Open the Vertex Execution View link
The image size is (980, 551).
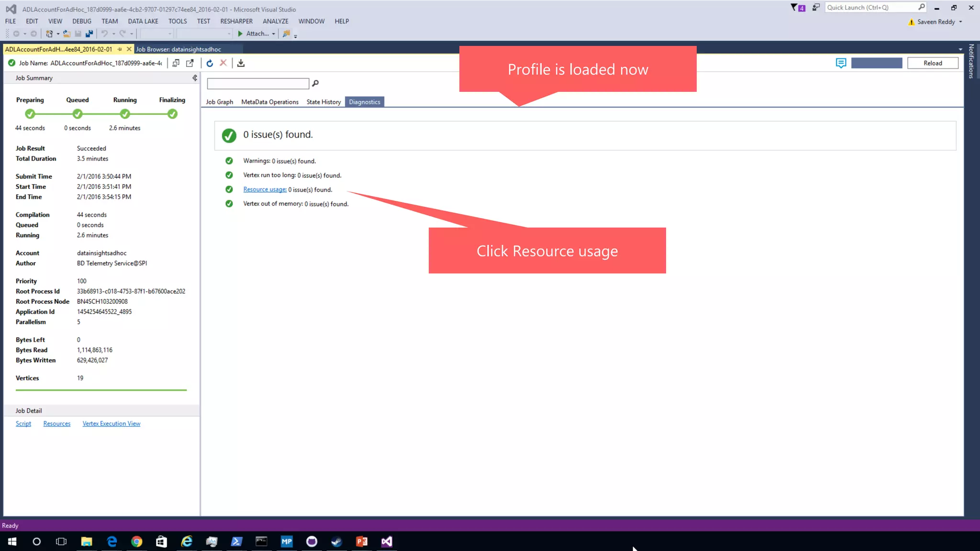click(x=111, y=424)
